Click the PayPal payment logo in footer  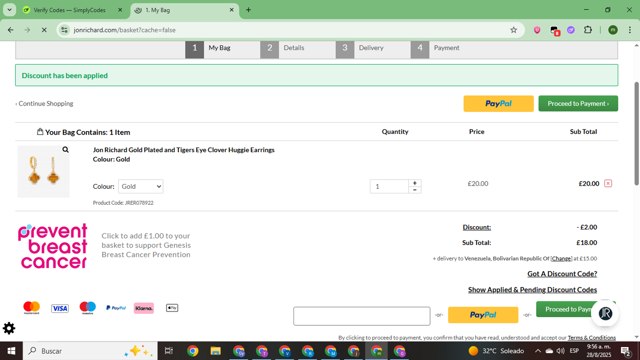point(116,308)
